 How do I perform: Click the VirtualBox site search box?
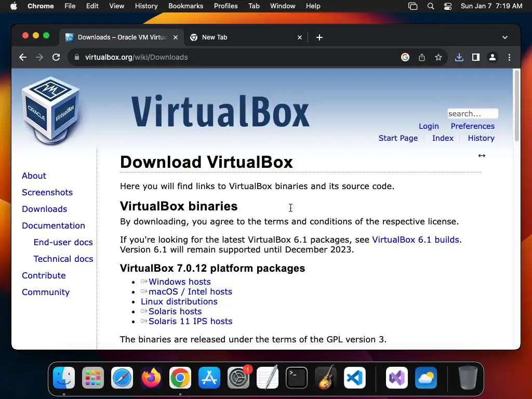[473, 114]
